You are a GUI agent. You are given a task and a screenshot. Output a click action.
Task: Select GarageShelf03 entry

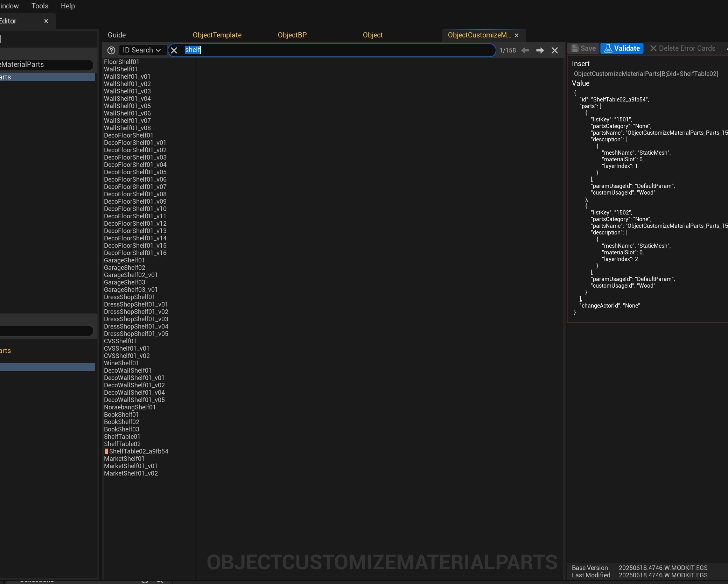(x=125, y=282)
